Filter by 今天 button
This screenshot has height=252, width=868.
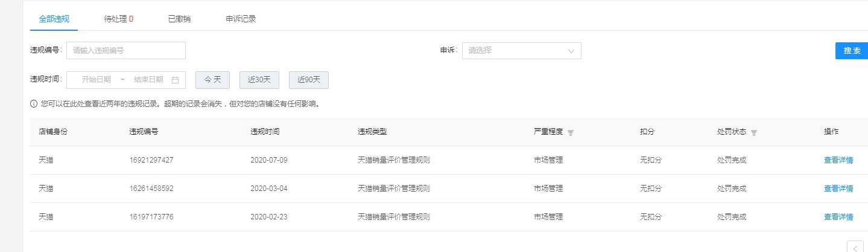pos(212,80)
